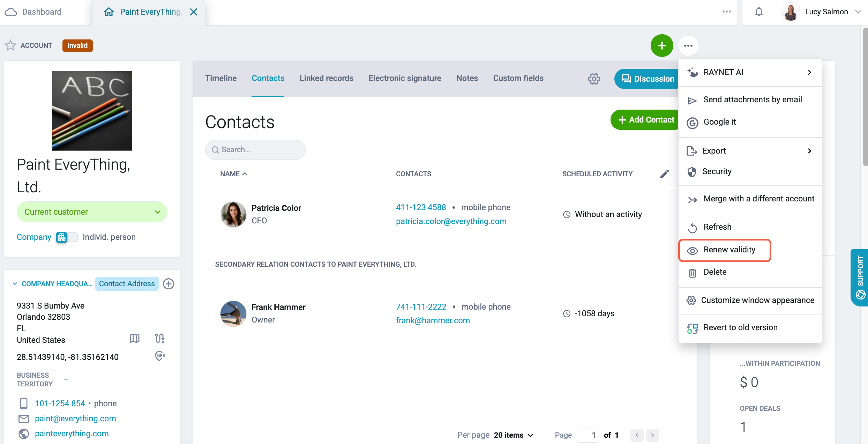Click the pencil edit columns icon
This screenshot has width=868, height=444.
(665, 174)
